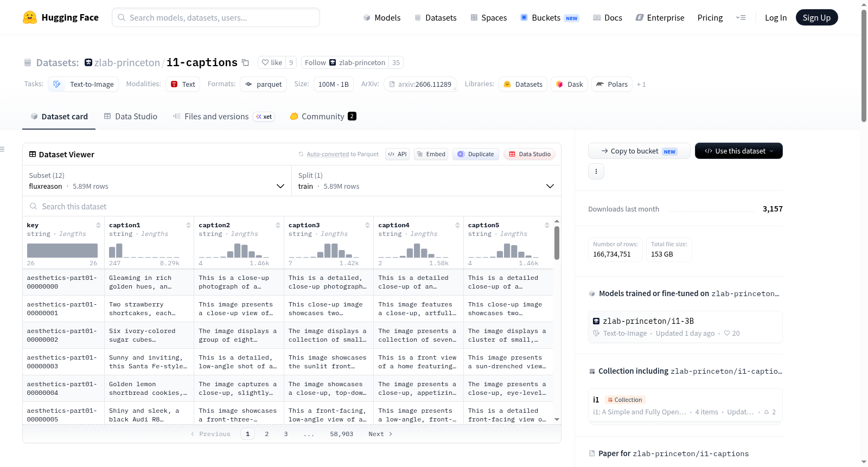Click the Duplicate button
868x467 pixels.
(x=475, y=154)
